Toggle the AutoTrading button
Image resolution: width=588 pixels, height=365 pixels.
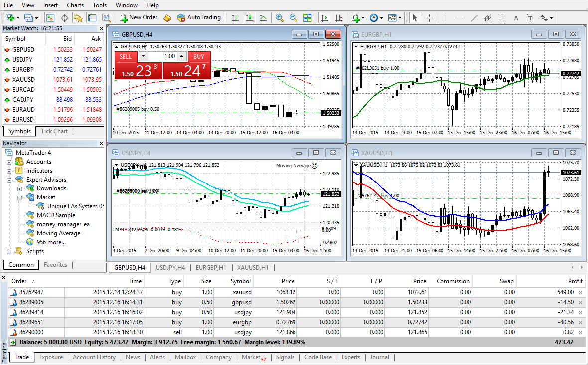pyautogui.click(x=198, y=17)
